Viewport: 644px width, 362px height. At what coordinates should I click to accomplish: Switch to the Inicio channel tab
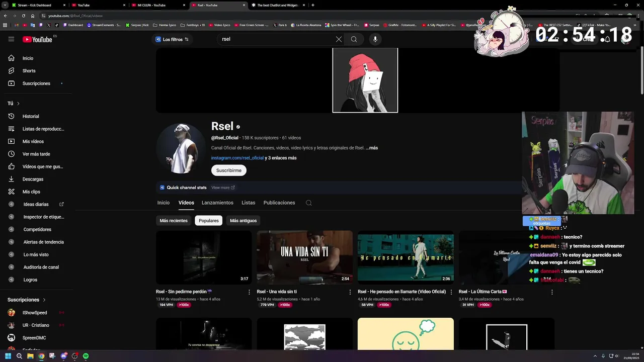tap(164, 203)
